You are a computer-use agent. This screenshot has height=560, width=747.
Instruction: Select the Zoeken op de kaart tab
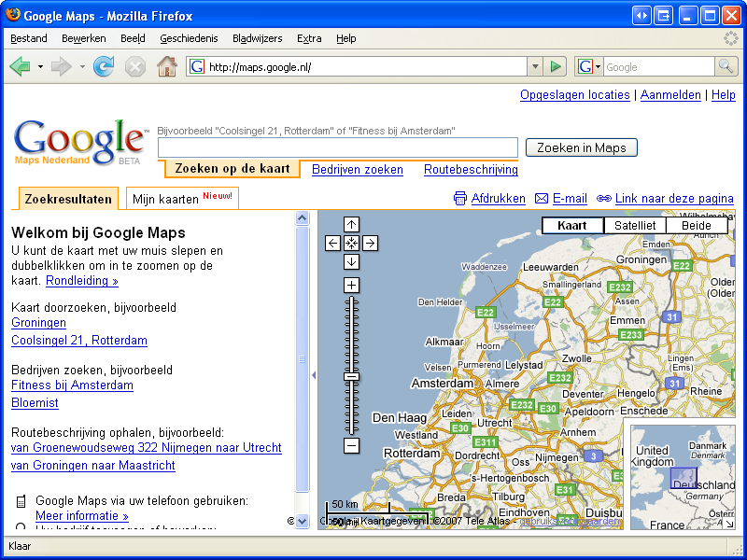[233, 169]
